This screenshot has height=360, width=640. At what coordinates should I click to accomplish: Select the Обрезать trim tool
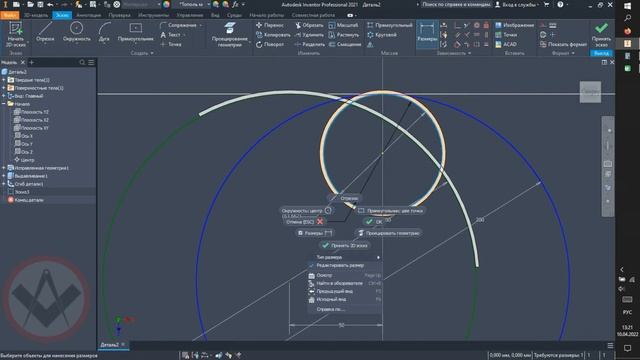click(309, 25)
